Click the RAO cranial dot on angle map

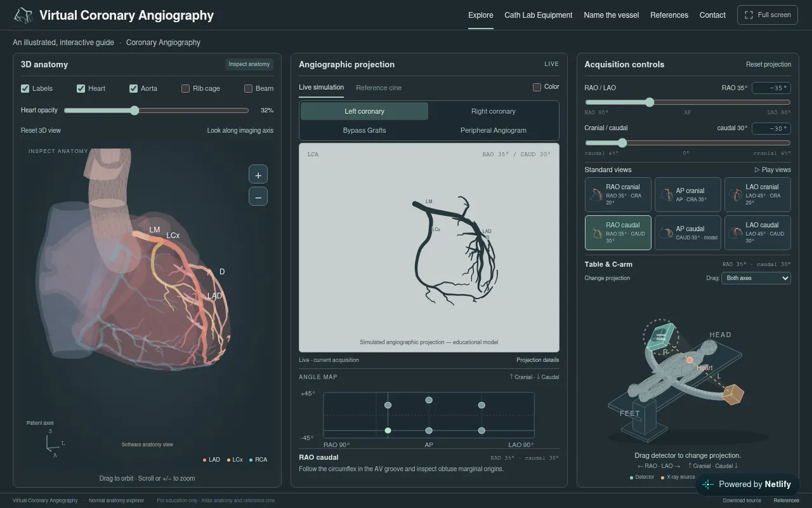tap(388, 405)
